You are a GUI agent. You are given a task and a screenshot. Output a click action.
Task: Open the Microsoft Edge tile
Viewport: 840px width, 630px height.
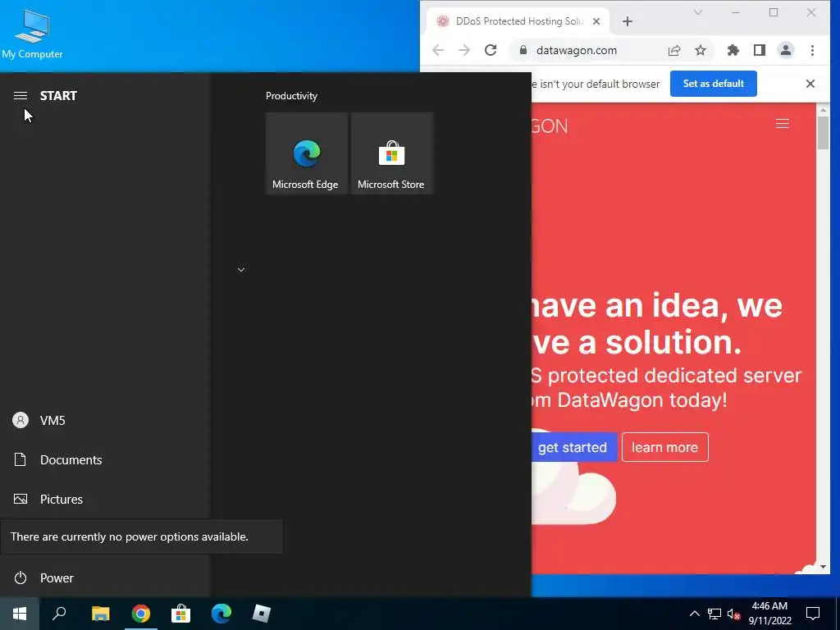(307, 153)
